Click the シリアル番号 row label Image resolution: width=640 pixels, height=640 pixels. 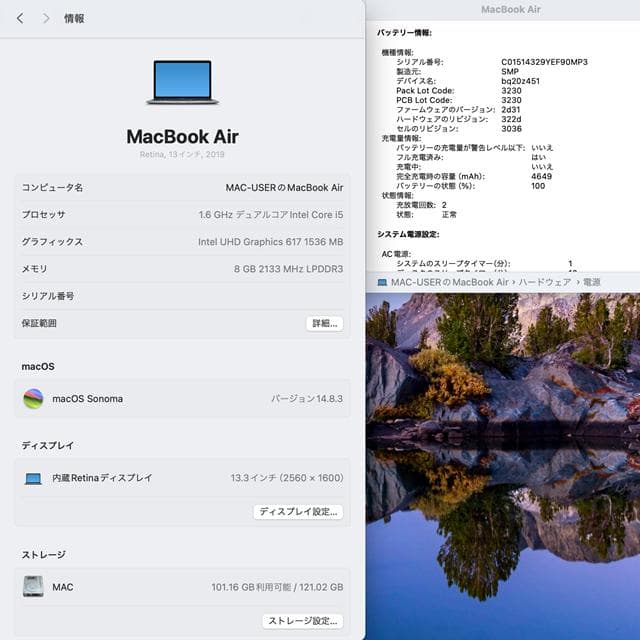coord(48,296)
